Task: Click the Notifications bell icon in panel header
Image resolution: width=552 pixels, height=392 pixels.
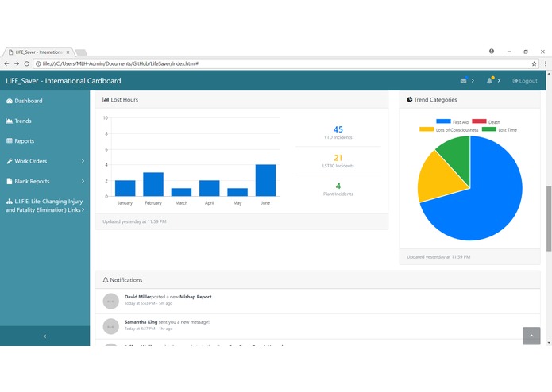Action: pyautogui.click(x=106, y=280)
